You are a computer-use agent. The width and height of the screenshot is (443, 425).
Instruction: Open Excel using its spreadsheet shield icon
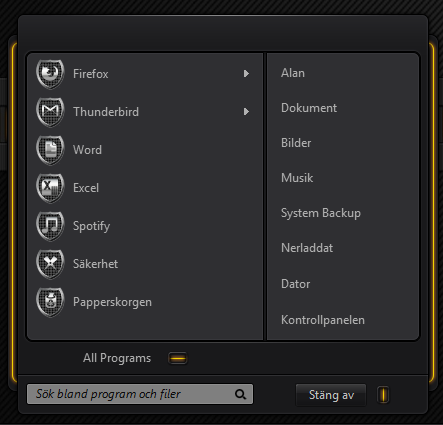pyautogui.click(x=50, y=188)
